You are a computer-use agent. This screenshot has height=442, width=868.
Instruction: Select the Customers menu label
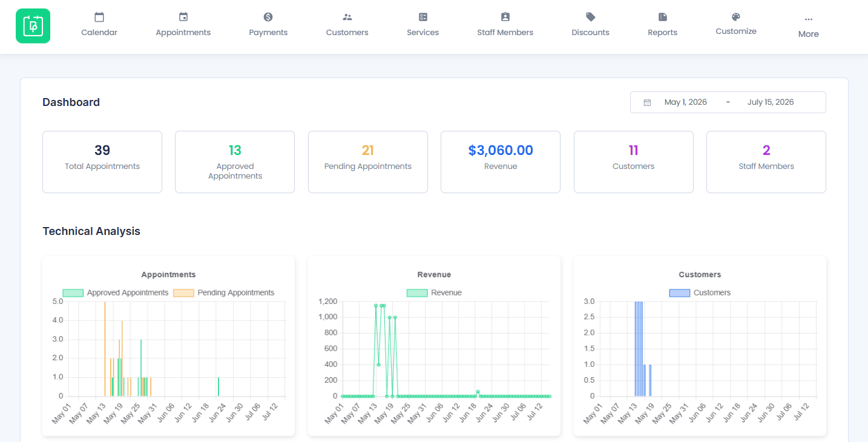(x=347, y=33)
